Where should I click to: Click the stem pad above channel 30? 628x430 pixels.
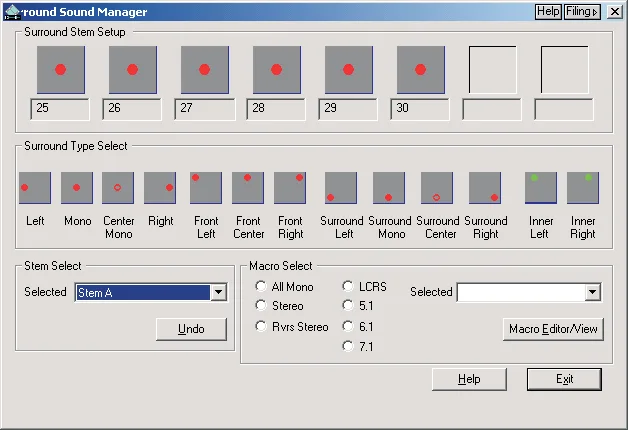(x=421, y=70)
